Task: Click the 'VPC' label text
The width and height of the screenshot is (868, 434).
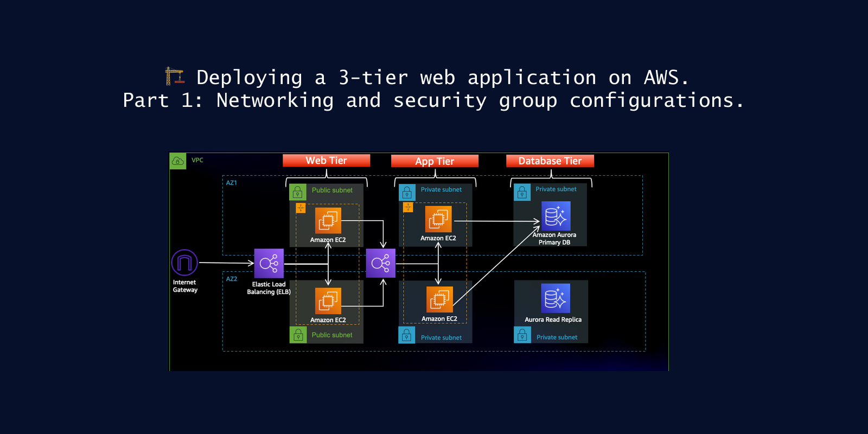Action: click(197, 160)
